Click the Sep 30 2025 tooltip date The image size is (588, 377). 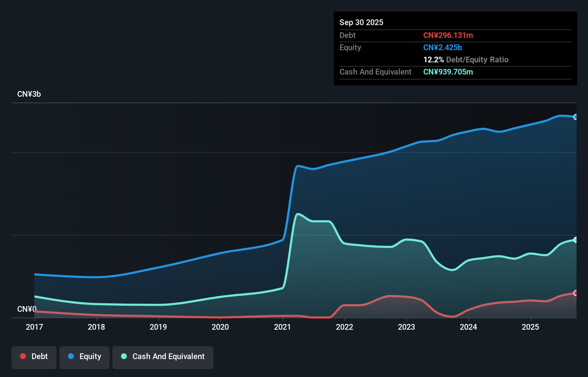[361, 22]
